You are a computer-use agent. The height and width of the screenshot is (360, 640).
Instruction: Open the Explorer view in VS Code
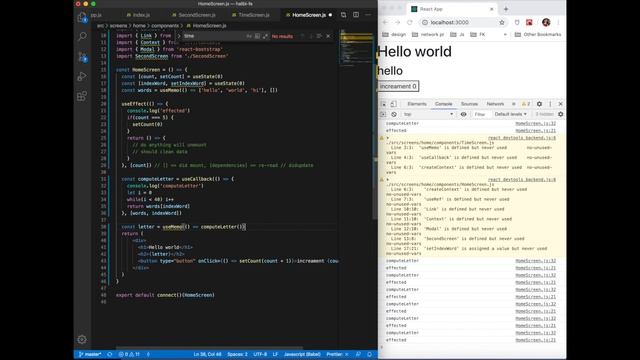pyautogui.click(x=82, y=17)
